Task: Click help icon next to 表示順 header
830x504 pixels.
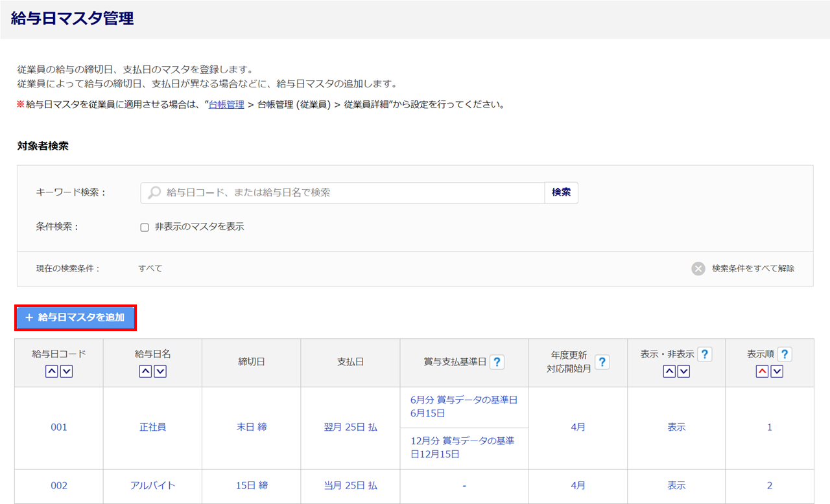Action: (x=784, y=354)
